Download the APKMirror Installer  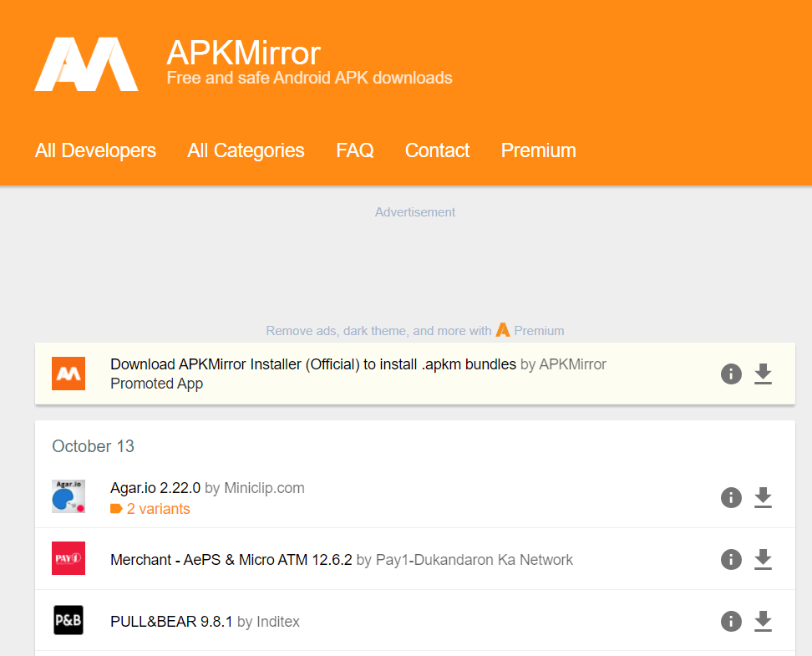pyautogui.click(x=763, y=374)
